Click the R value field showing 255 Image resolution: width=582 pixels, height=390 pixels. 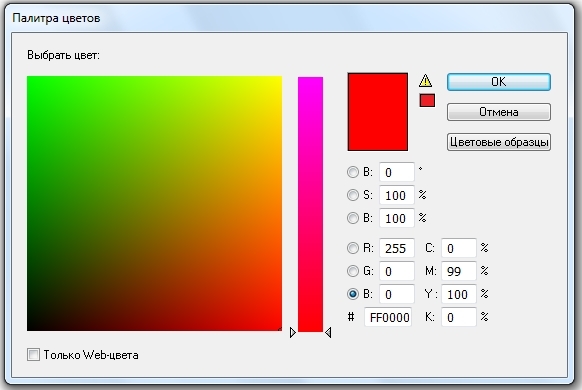tap(397, 248)
